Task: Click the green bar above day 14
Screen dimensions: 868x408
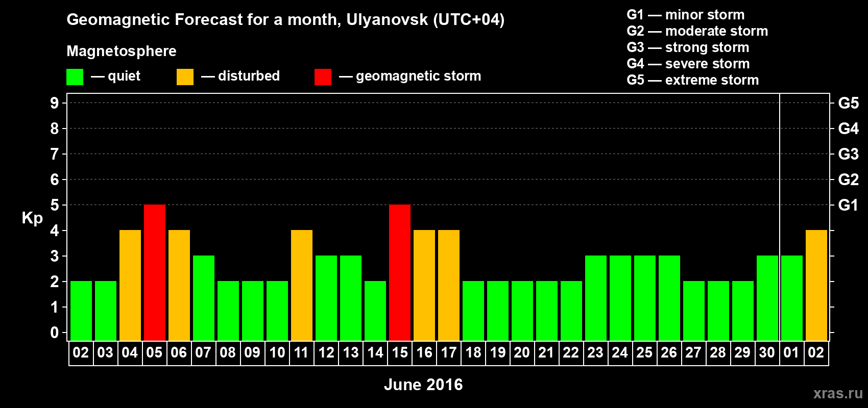Action: (x=375, y=311)
